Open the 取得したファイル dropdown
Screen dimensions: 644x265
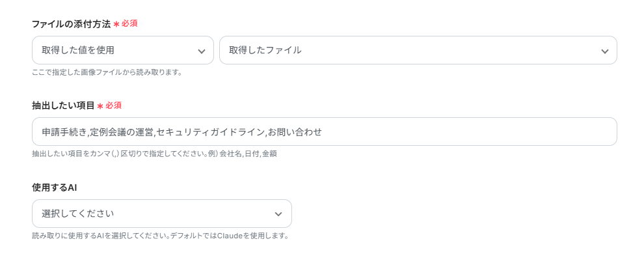point(418,50)
